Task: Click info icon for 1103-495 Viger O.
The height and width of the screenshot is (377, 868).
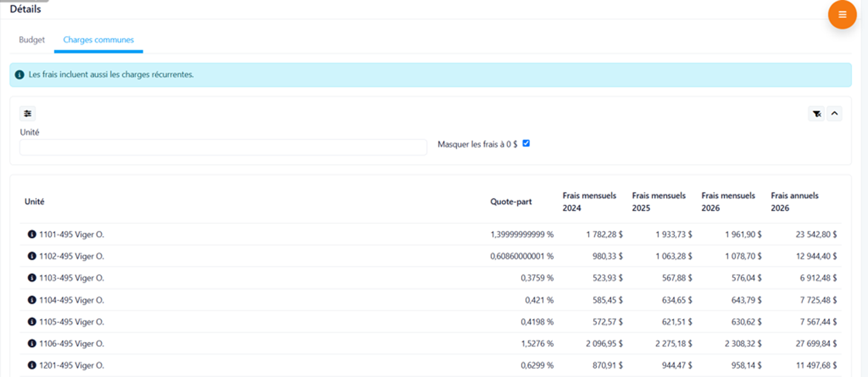Action: [32, 278]
